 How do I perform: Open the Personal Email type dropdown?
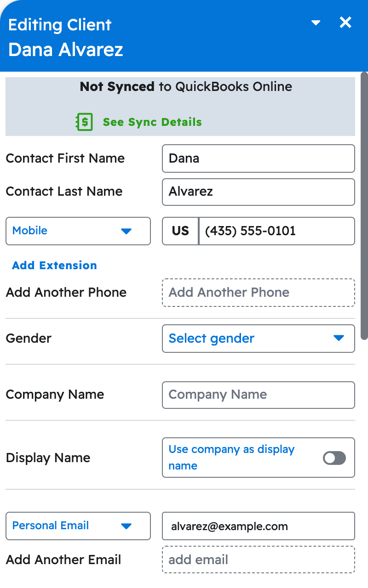pyautogui.click(x=78, y=526)
